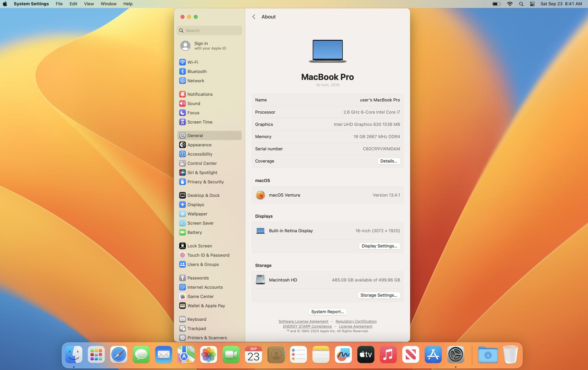Image resolution: width=588 pixels, height=370 pixels.
Task: Open Notifications settings pane
Action: point(200,94)
